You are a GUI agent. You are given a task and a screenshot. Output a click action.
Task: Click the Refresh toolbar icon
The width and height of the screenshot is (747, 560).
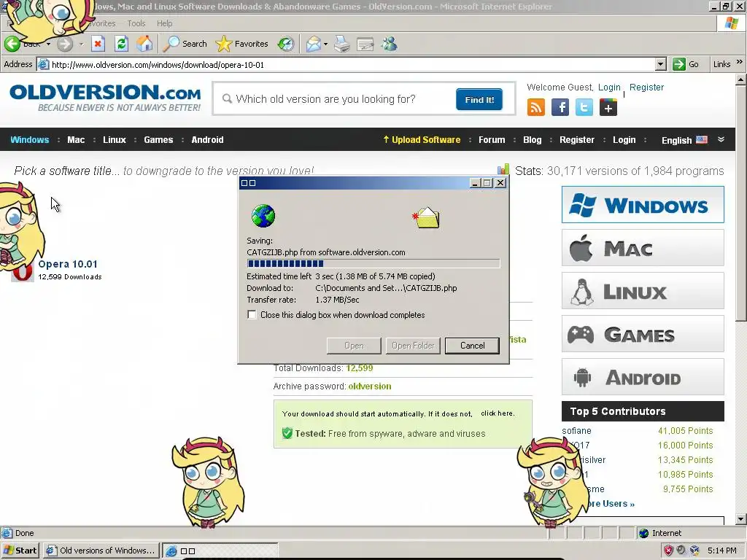pyautogui.click(x=122, y=44)
